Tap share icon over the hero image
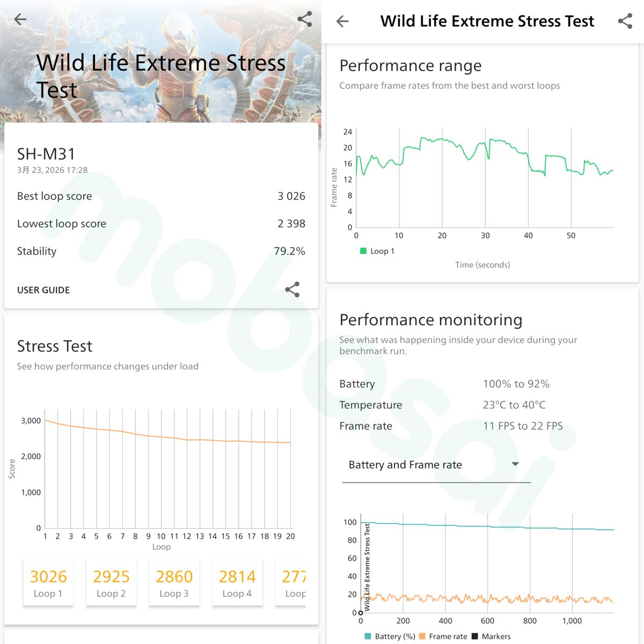This screenshot has width=644, height=644. [304, 19]
